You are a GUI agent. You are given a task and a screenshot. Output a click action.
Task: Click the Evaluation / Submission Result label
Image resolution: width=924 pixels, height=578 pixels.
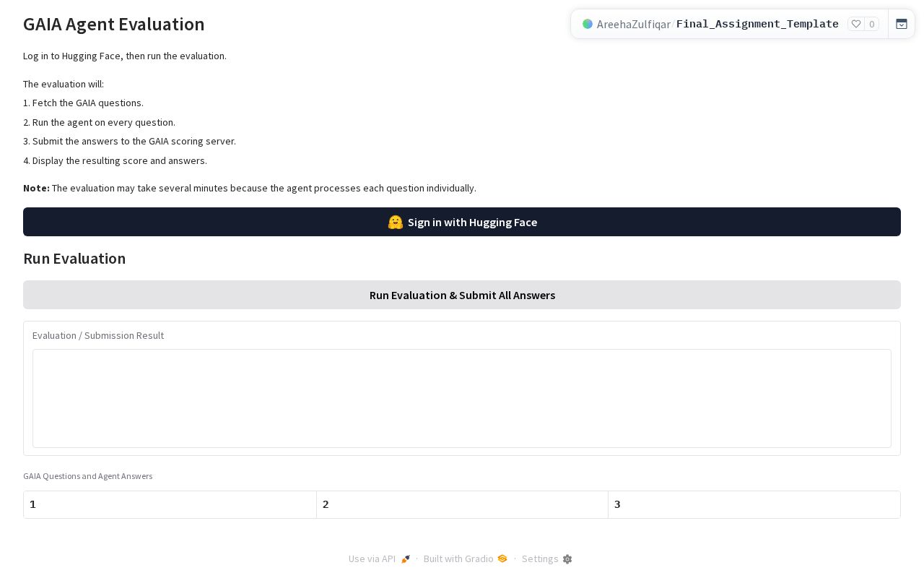point(98,336)
